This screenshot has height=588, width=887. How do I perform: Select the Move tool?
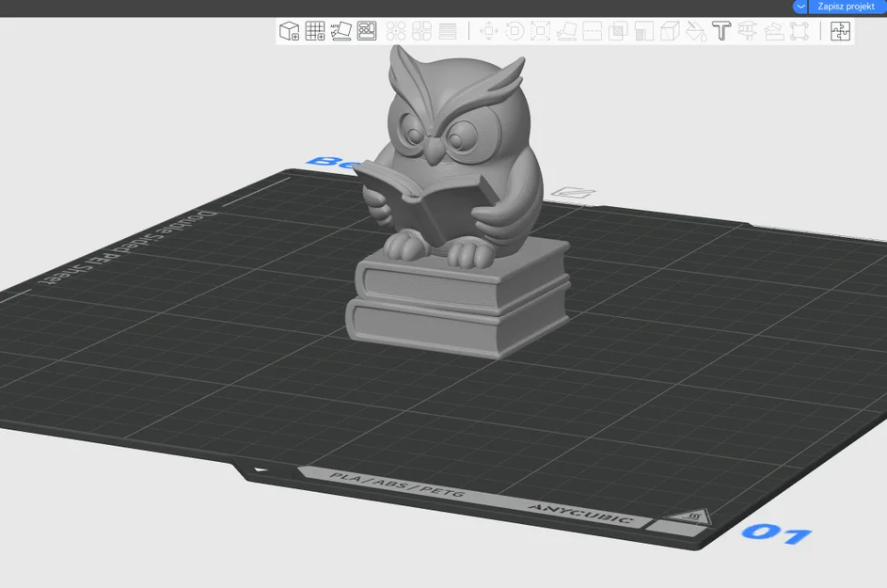coord(489,31)
